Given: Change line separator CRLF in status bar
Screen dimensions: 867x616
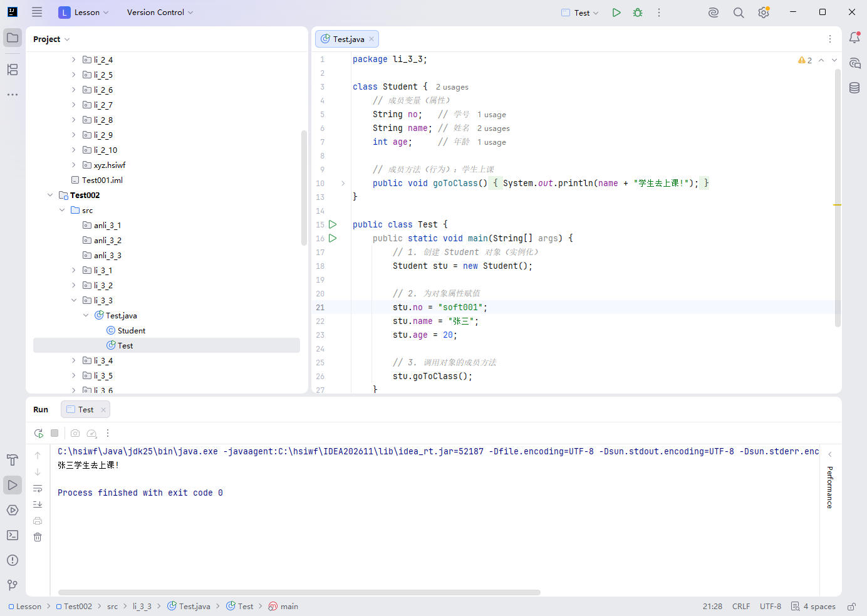Looking at the screenshot, I should point(741,607).
